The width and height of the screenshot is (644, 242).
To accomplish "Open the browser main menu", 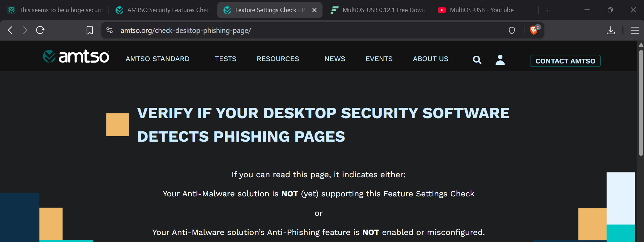I will pyautogui.click(x=635, y=30).
